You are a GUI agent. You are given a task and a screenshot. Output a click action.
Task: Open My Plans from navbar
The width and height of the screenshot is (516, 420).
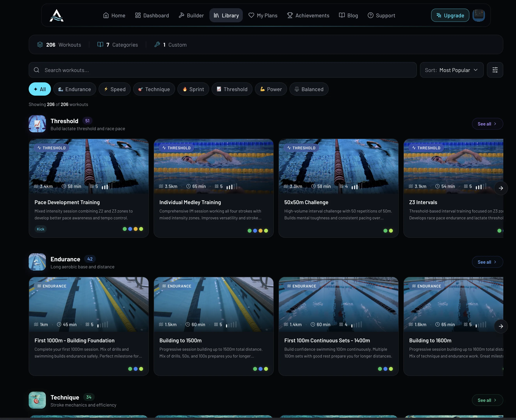coord(263,15)
